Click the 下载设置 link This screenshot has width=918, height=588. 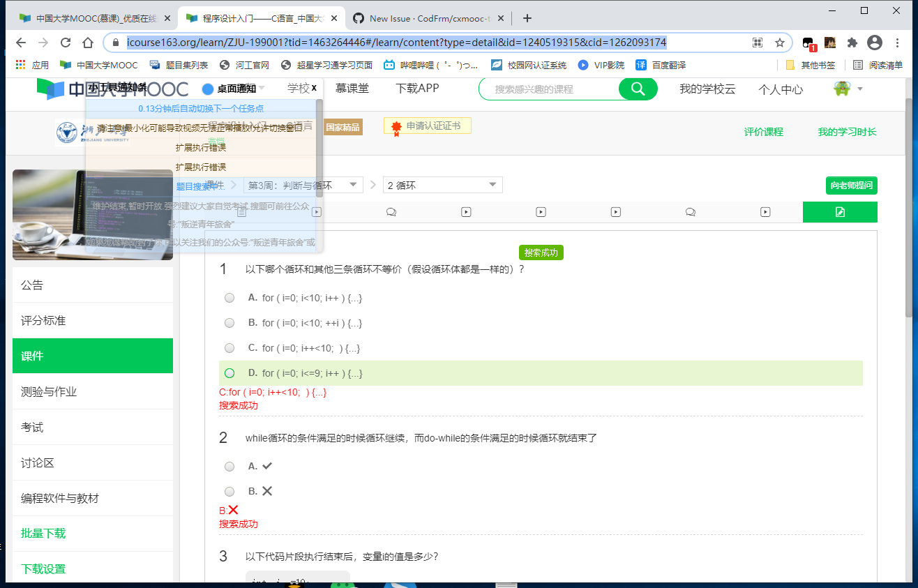click(x=43, y=568)
